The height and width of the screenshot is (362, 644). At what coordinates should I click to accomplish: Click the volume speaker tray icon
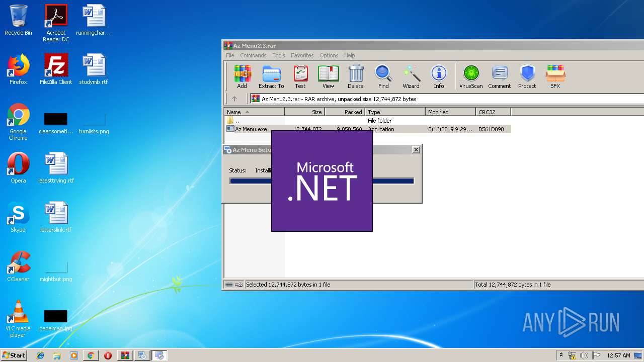(584, 355)
